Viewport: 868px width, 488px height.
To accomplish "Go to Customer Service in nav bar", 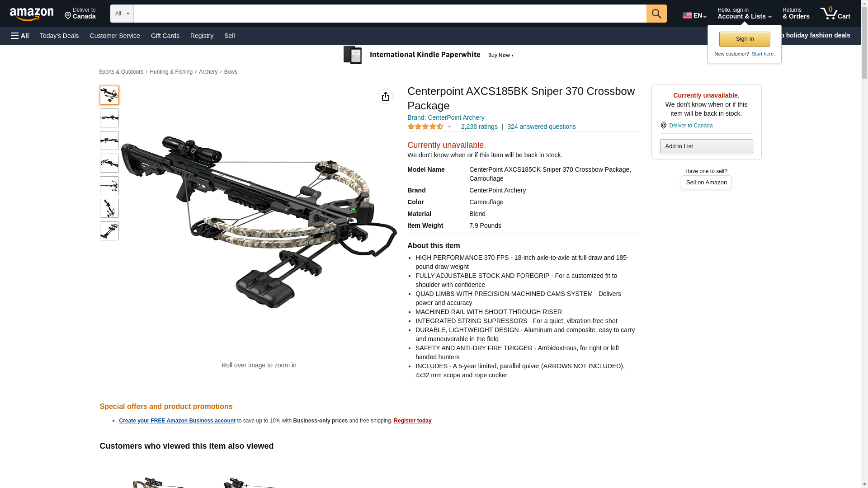I will pos(115,36).
